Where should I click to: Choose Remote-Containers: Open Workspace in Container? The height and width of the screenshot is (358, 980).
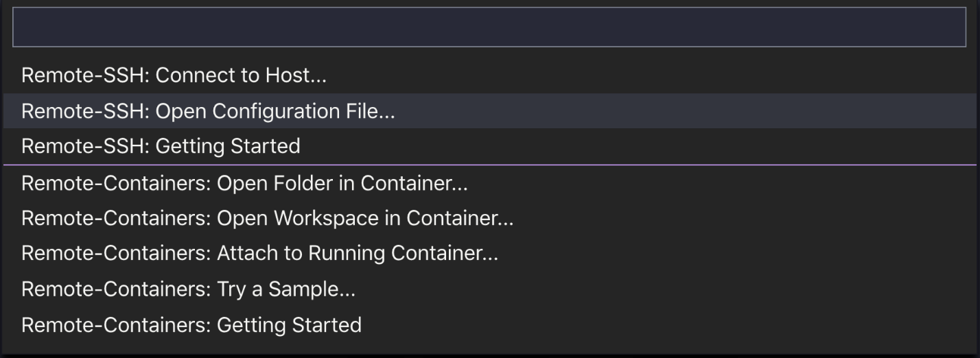tap(268, 218)
